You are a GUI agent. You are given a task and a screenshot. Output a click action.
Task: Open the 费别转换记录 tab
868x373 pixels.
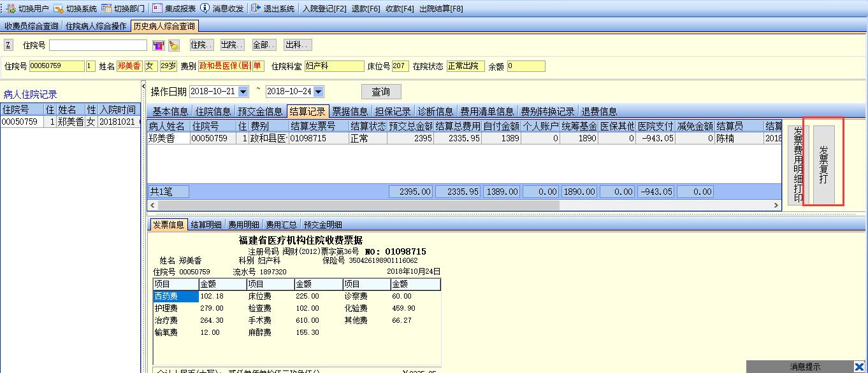tap(547, 111)
